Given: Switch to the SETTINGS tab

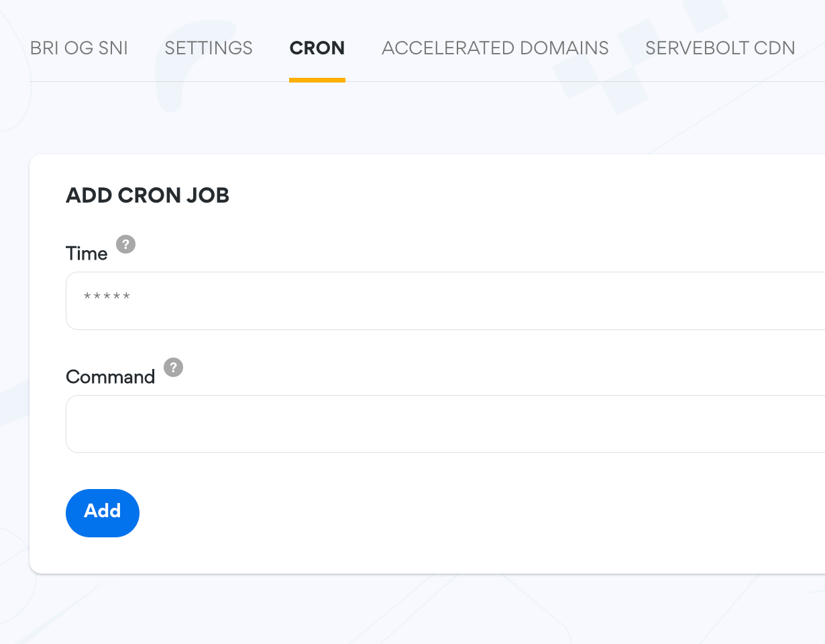Looking at the screenshot, I should click(208, 48).
